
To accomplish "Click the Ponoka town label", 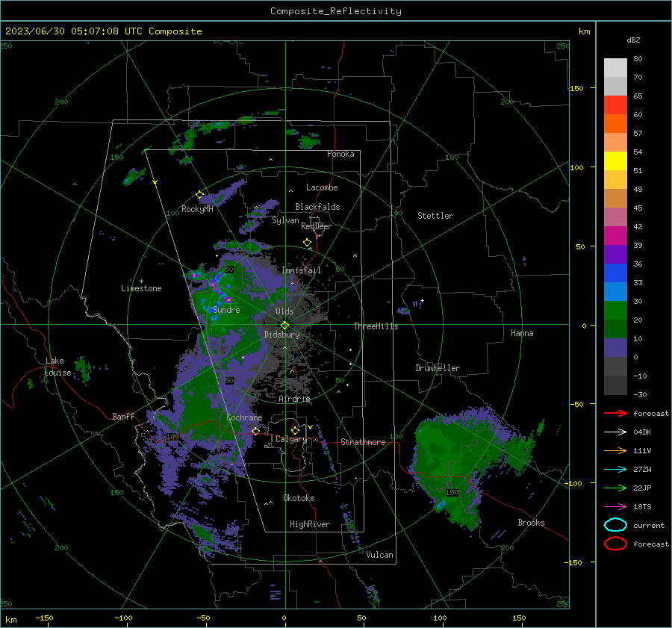I will (340, 154).
